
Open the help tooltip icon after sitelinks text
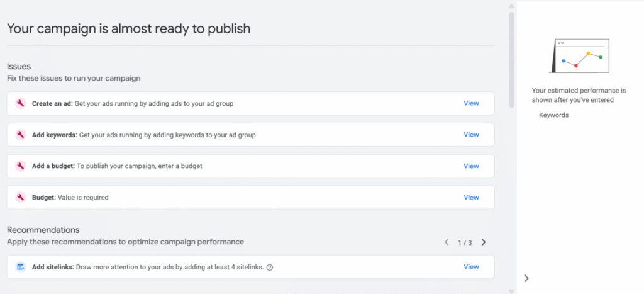(x=270, y=268)
